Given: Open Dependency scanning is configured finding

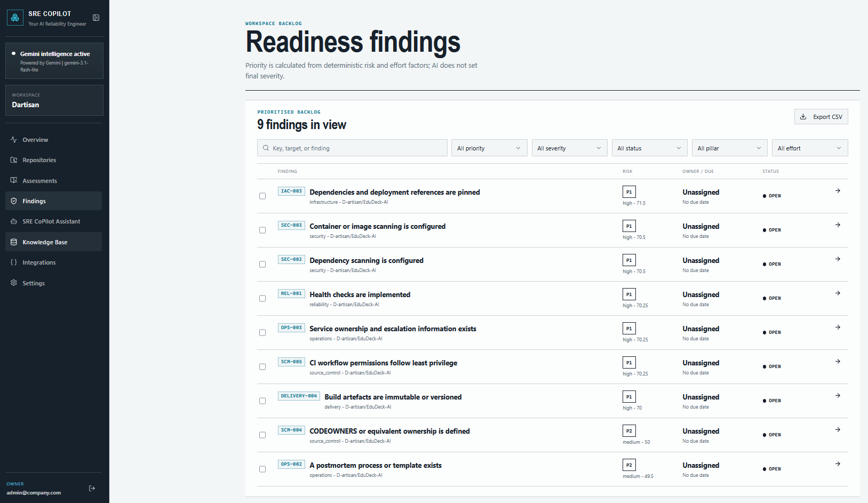Looking at the screenshot, I should click(x=367, y=260).
